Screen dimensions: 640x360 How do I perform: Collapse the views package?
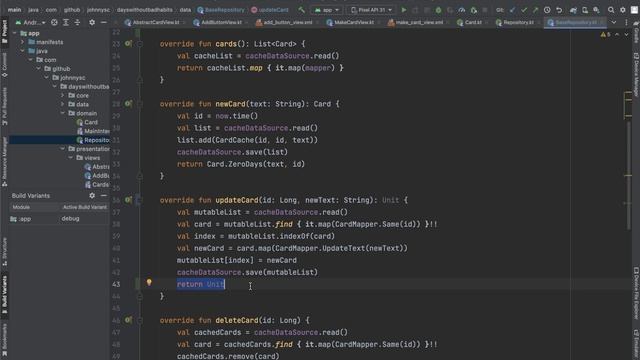pyautogui.click(x=71, y=158)
